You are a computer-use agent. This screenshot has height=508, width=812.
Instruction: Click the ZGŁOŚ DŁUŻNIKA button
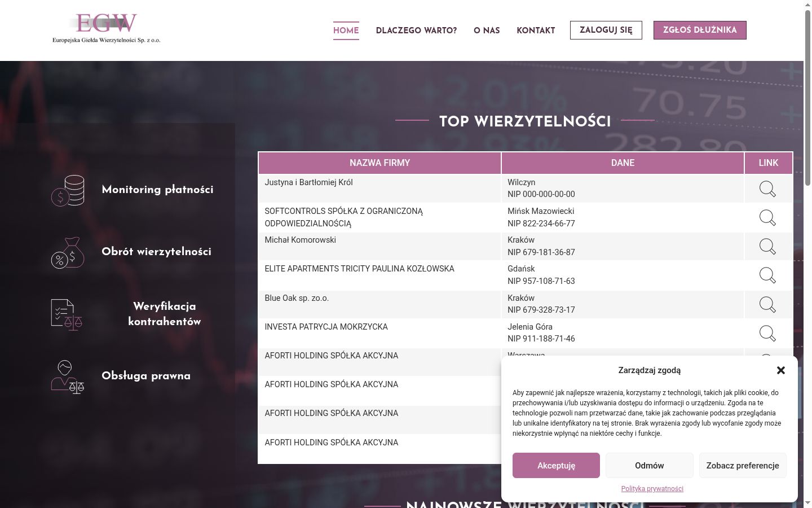click(700, 30)
